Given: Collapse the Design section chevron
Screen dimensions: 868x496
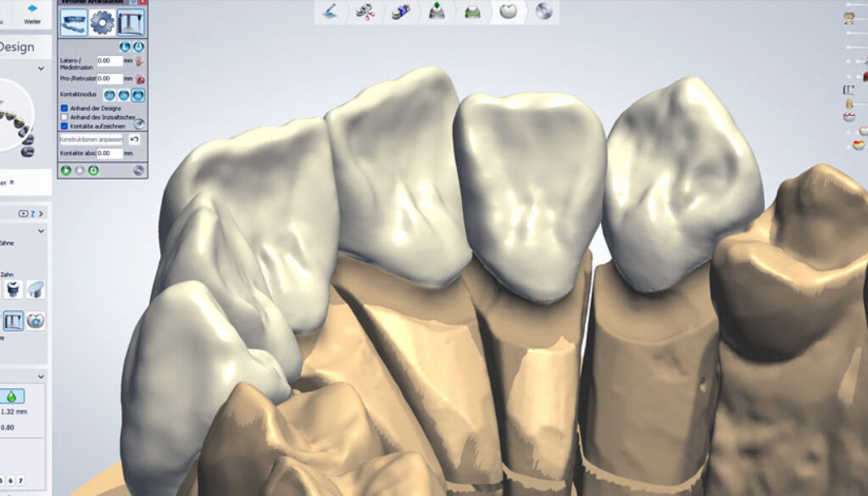Looking at the screenshot, I should pos(42,69).
